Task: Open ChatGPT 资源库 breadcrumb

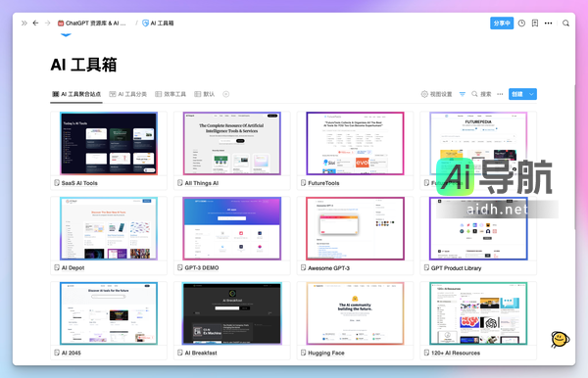Action: [92, 24]
